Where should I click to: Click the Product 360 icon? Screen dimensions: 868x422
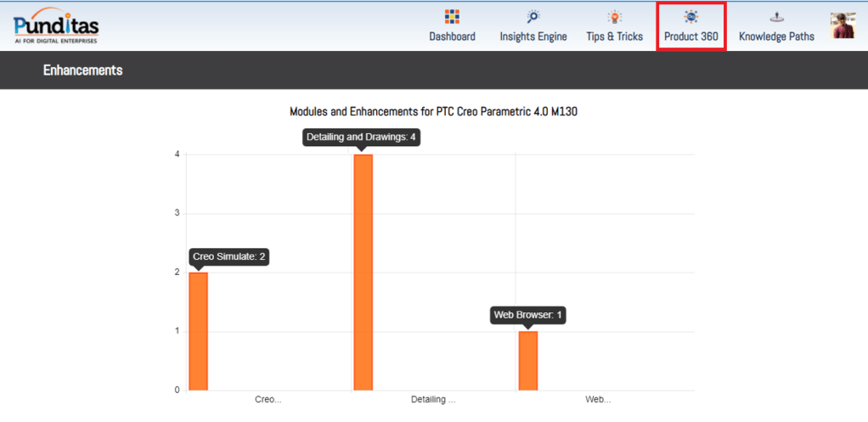point(691,16)
